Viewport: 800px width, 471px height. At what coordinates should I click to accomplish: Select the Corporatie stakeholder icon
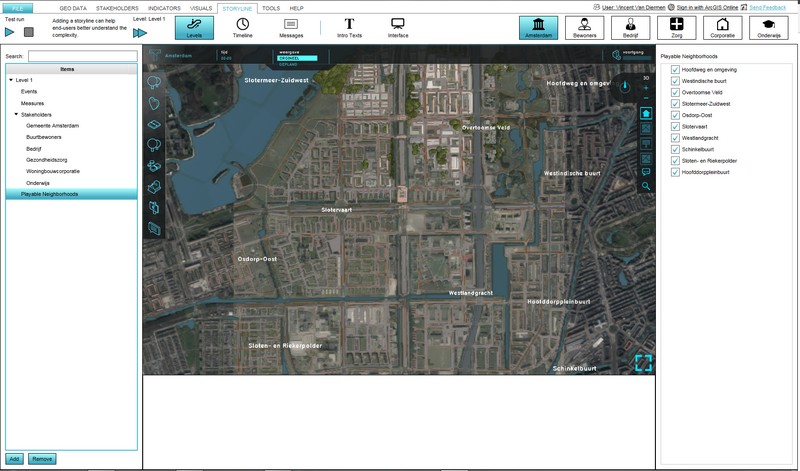722,28
